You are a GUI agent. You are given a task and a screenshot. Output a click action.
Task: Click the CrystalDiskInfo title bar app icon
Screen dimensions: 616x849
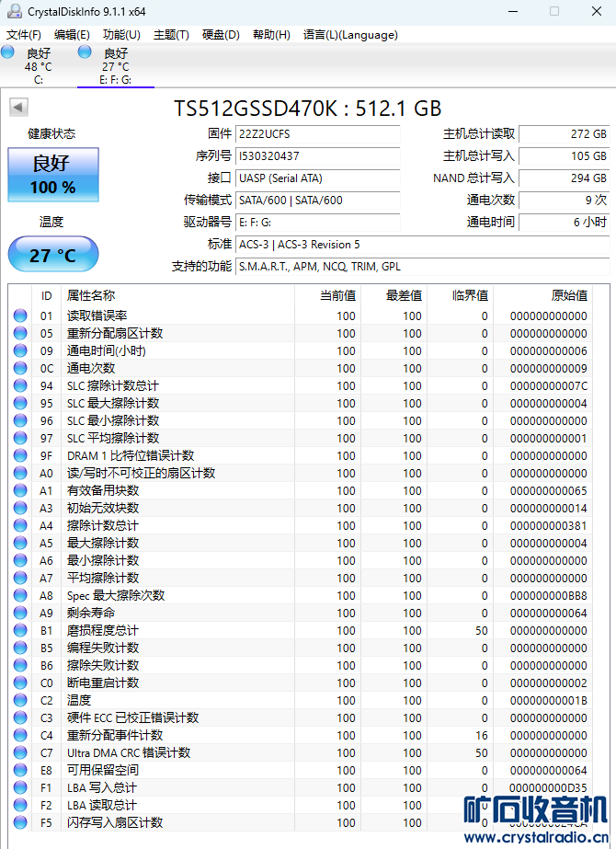[x=15, y=11]
